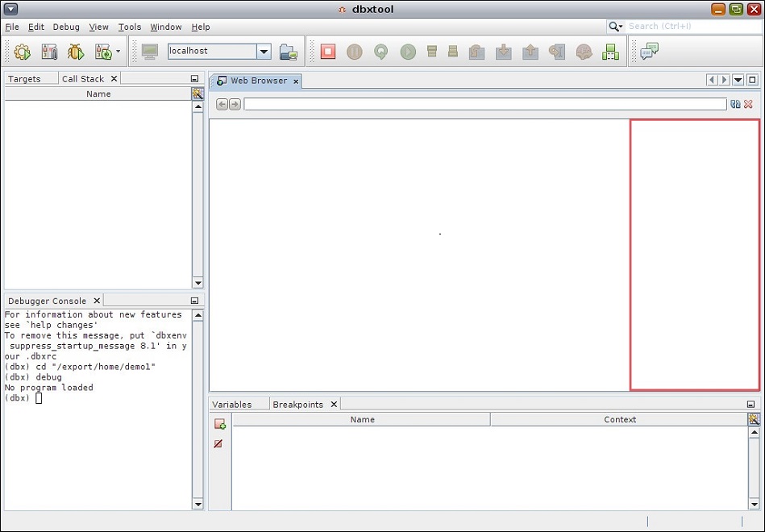
Task: Close the Call Stack tab
Action: click(x=114, y=78)
